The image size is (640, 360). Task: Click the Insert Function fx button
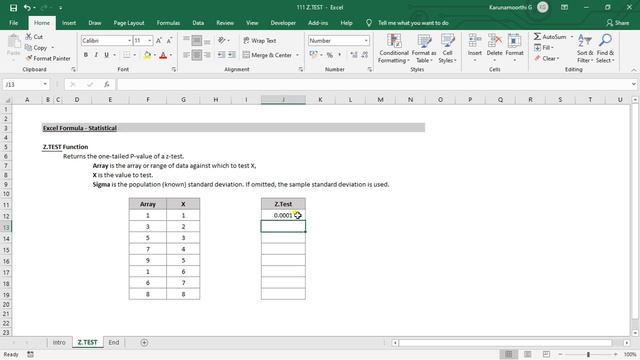(x=107, y=84)
